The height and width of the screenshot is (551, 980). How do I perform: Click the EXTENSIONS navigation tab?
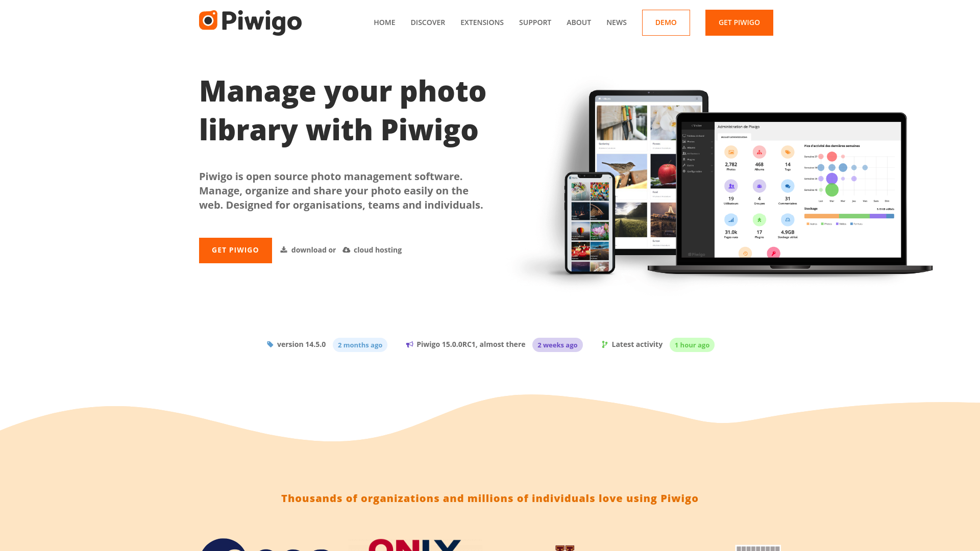coord(482,22)
